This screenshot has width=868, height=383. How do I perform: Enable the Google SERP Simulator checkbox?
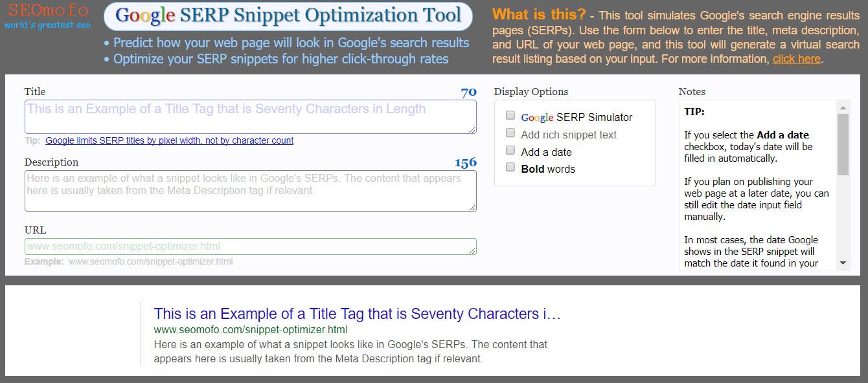point(510,116)
